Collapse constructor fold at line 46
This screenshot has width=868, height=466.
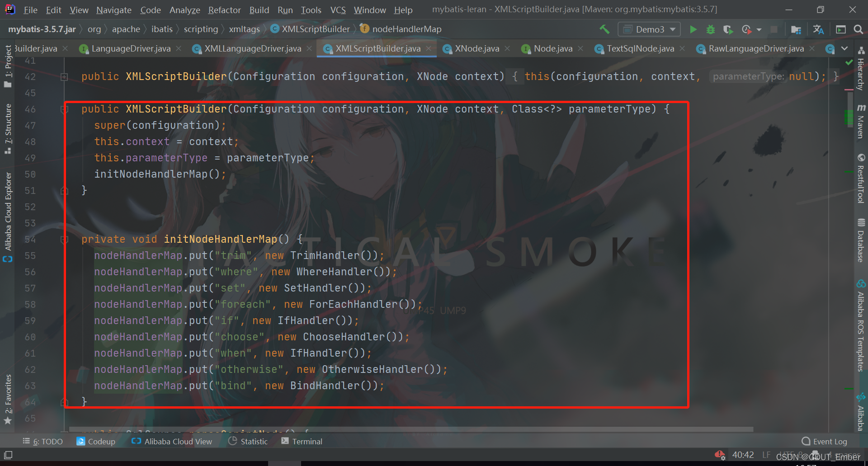pos(64,109)
